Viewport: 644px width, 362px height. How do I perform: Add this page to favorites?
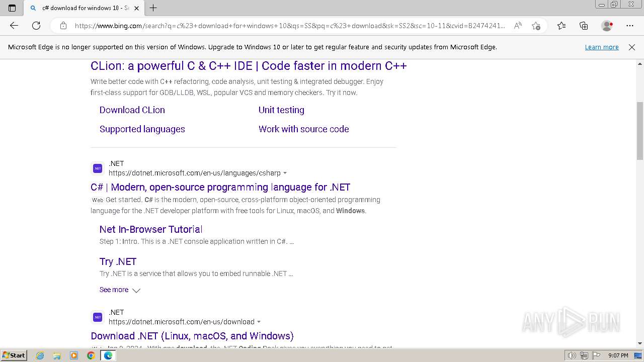click(x=536, y=26)
